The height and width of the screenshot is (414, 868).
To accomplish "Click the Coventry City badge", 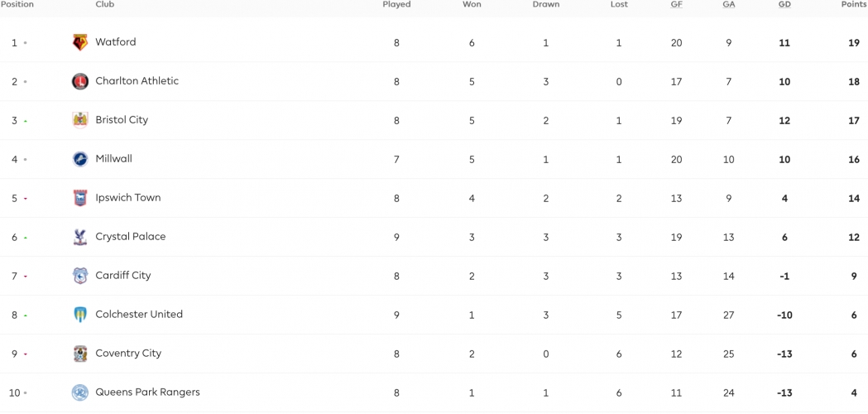I will (x=80, y=354).
